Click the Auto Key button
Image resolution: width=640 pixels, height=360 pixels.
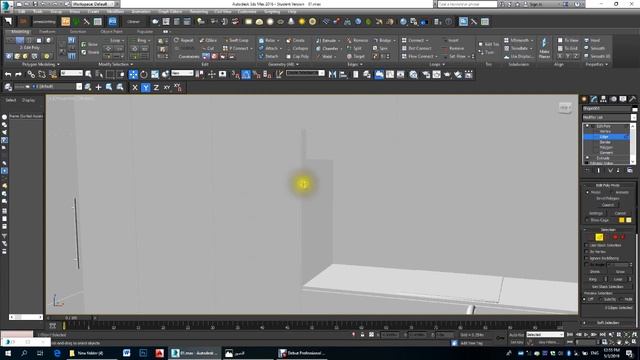tap(516, 335)
